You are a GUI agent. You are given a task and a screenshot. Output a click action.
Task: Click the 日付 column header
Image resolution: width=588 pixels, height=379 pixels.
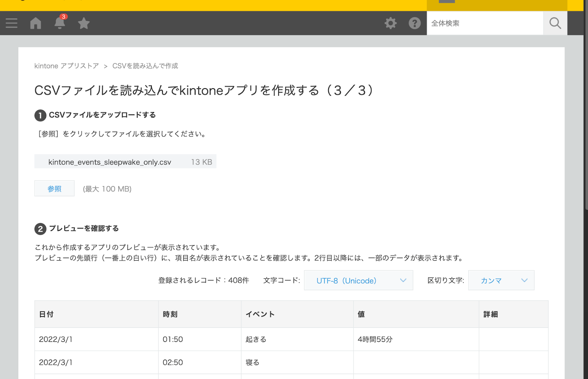tap(96, 314)
